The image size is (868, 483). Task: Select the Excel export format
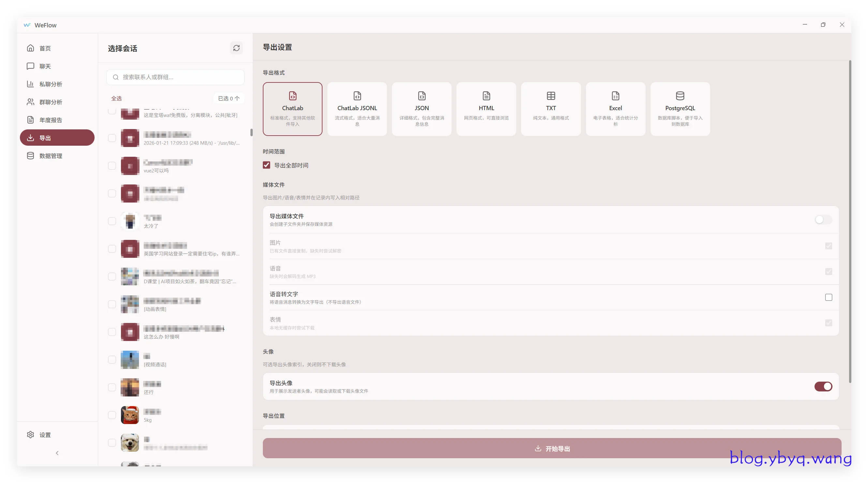tap(615, 109)
